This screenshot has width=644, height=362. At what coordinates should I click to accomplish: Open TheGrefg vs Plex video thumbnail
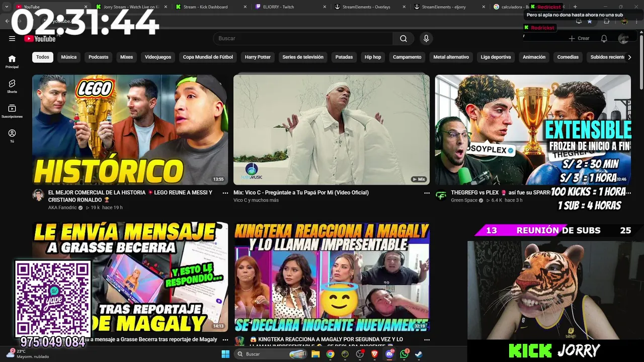coord(533,130)
